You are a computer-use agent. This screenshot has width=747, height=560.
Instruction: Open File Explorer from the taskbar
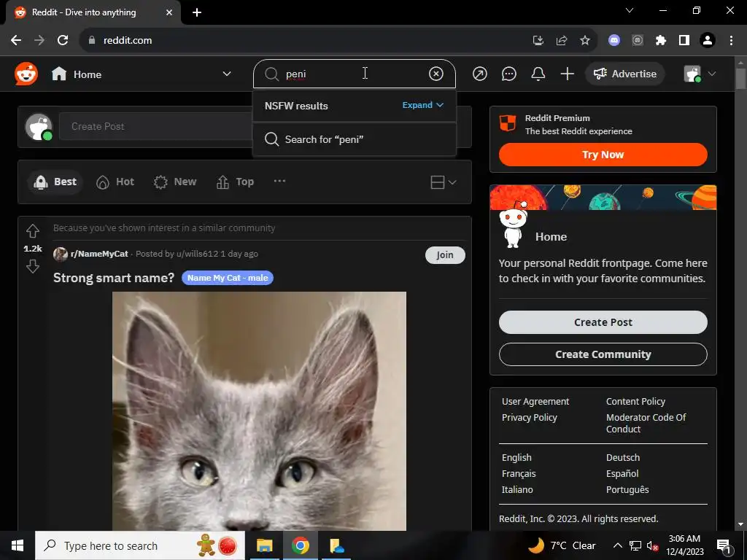(264, 545)
